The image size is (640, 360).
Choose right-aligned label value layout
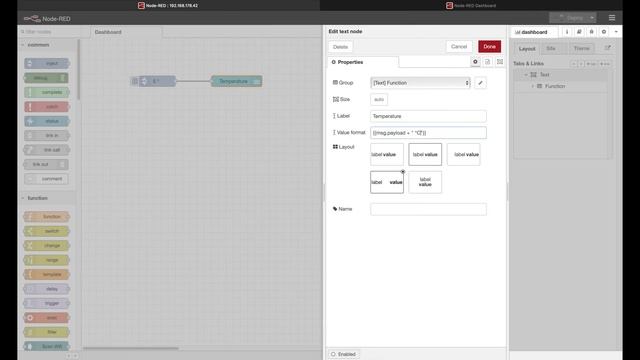pyautogui.click(x=463, y=154)
